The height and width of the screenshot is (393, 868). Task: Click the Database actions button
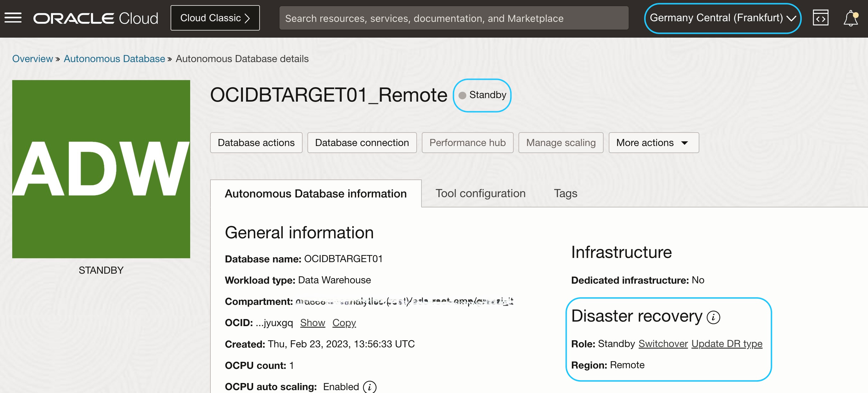pyautogui.click(x=256, y=143)
